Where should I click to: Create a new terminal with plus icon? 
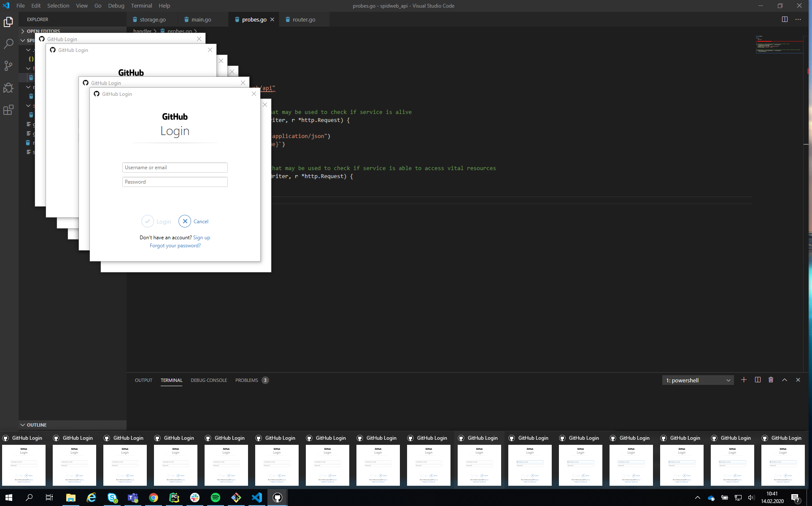pos(744,380)
